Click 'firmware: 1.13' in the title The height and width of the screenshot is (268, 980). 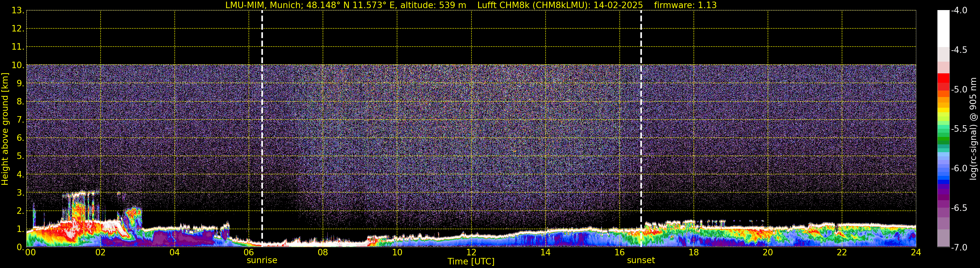685,5
